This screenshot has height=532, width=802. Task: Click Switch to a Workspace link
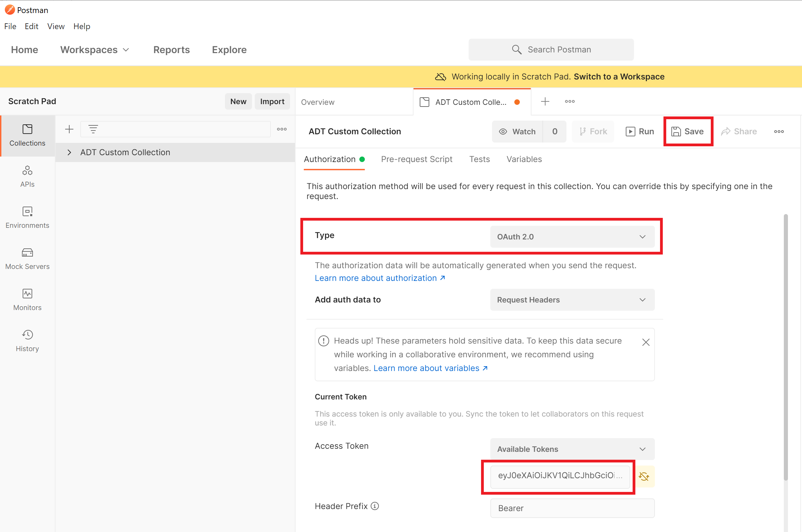619,77
